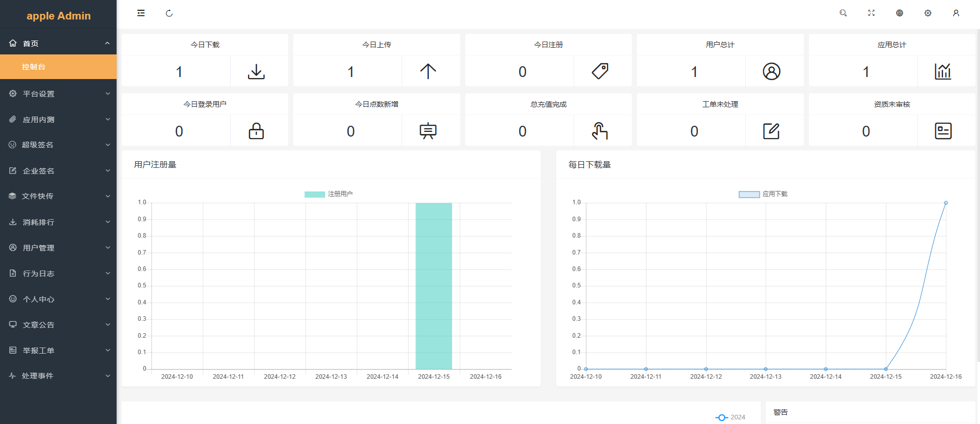Screen dimensions: 980x424
Task: Click the paperclip icon beside 应用内测
Action: point(13,119)
